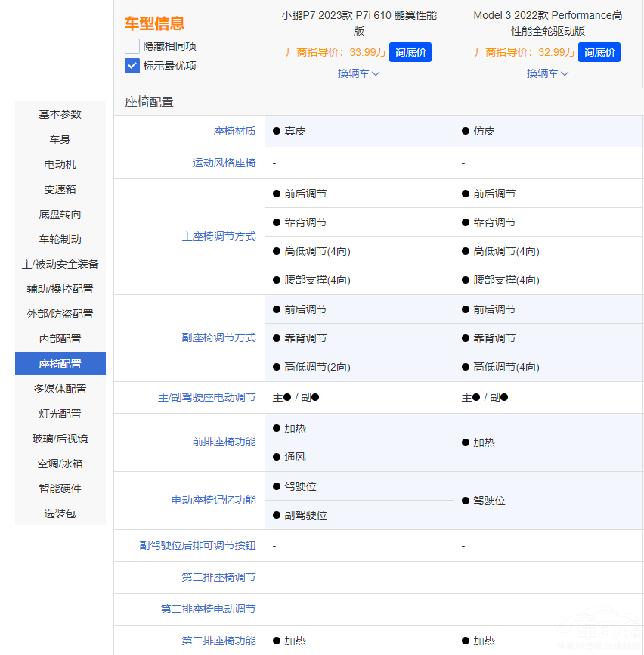Select 电动机 in the sidebar navigation
The width and height of the screenshot is (644, 655).
[x=60, y=164]
